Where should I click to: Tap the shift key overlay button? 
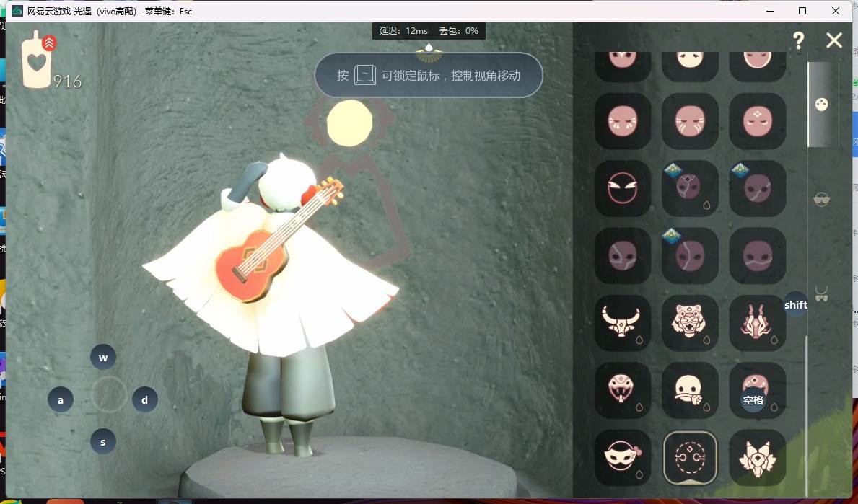(796, 304)
